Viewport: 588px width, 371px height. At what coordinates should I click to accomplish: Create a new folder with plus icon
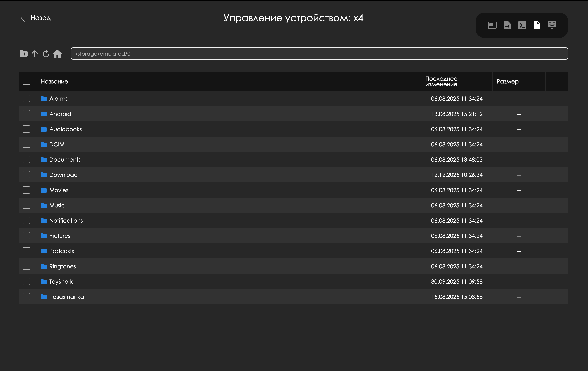(x=23, y=54)
